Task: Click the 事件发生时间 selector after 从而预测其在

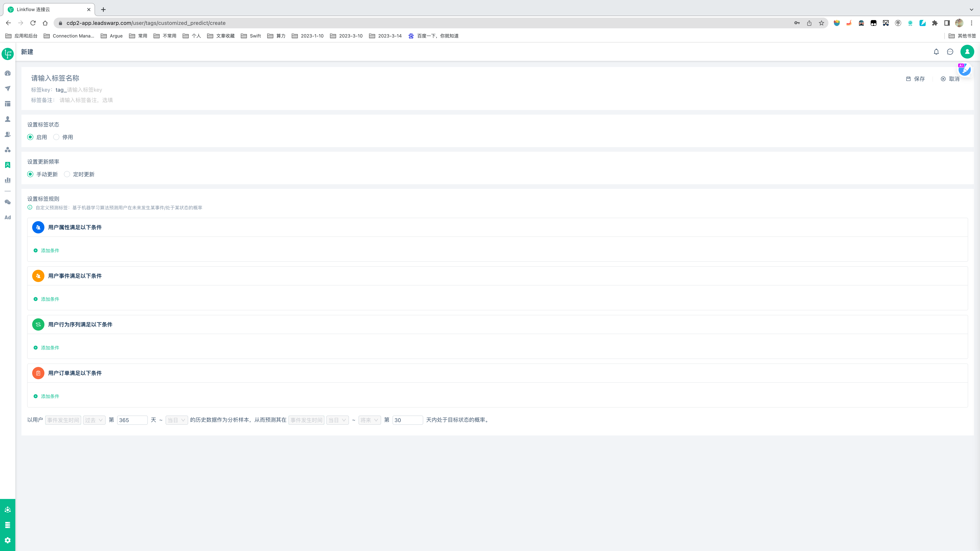Action: click(x=306, y=420)
